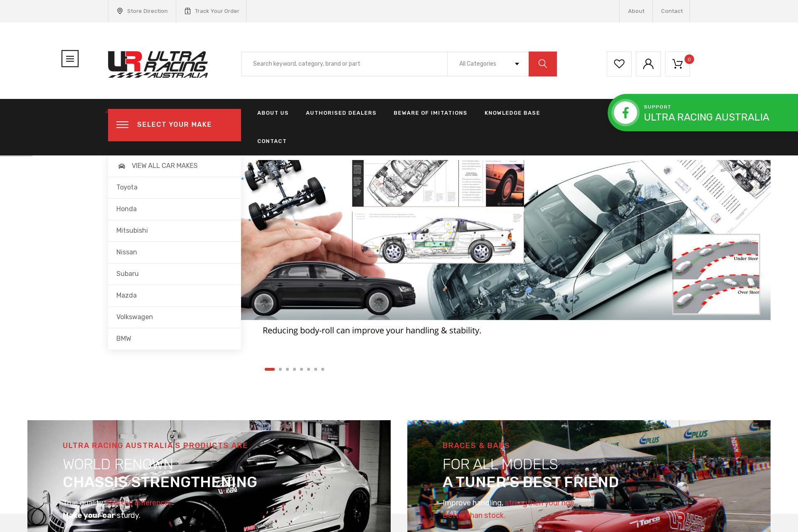Click the About link in the top bar
Screen dimensions: 798x532
(636, 11)
